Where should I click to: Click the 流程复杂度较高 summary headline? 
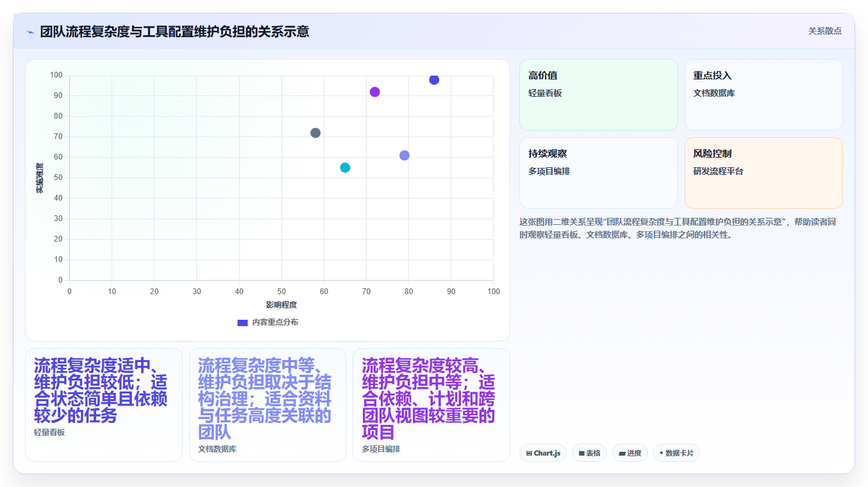[428, 399]
